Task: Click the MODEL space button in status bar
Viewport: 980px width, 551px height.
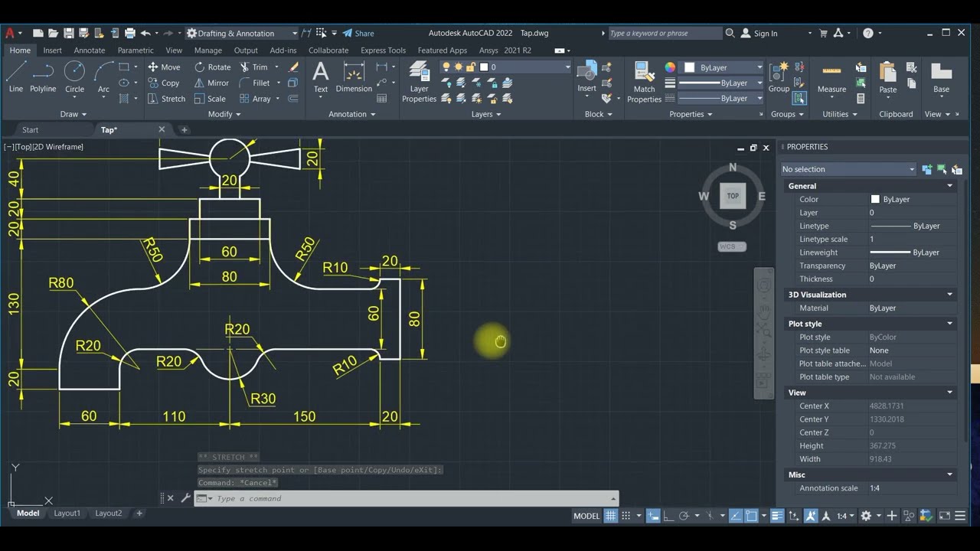Action: [x=586, y=516]
